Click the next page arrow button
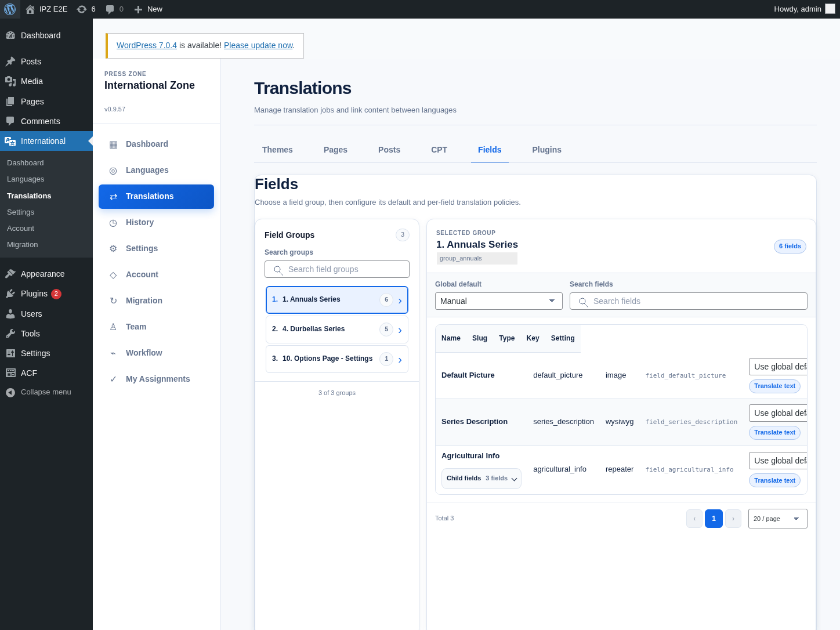The width and height of the screenshot is (840, 630). pos(733,519)
